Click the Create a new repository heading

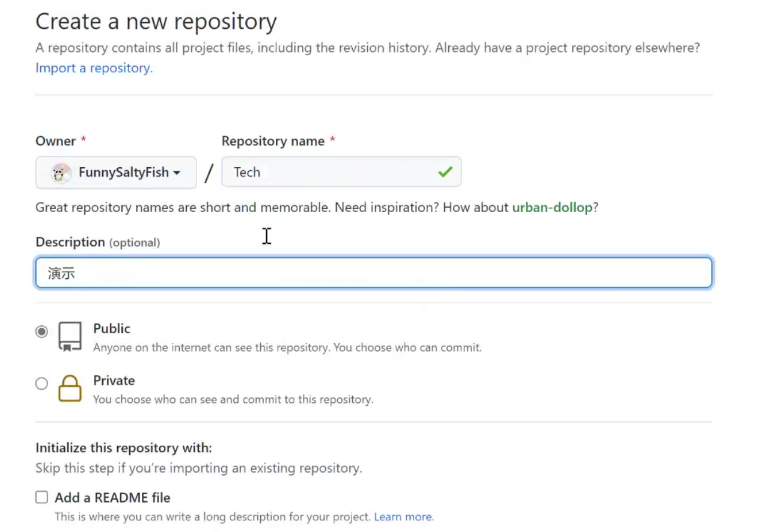pos(156,22)
